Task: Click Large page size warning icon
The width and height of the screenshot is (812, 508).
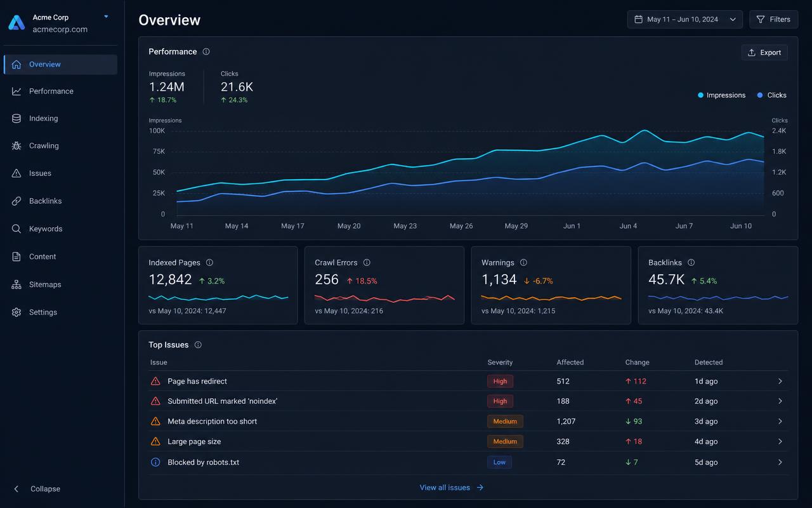Action: coord(155,441)
